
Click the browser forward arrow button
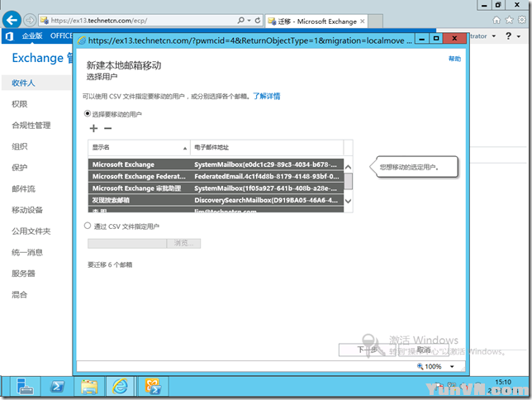(x=30, y=21)
